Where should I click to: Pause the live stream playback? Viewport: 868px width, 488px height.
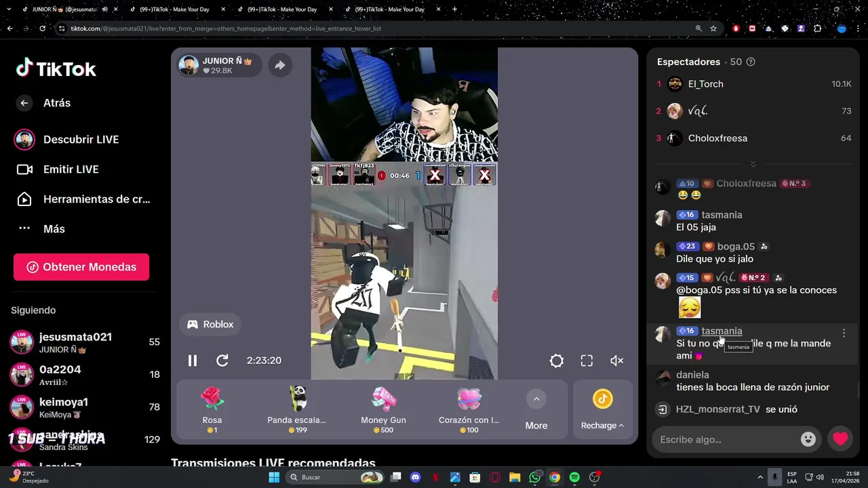point(193,361)
